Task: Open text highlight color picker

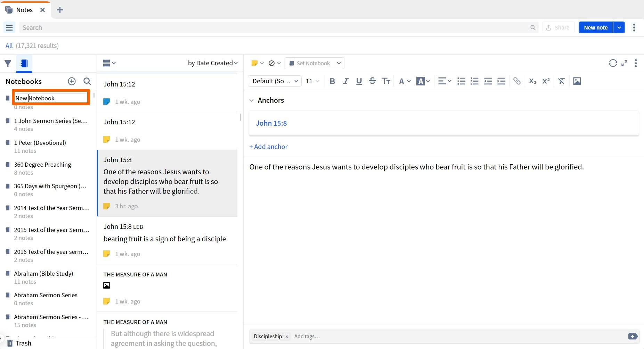Action: (x=423, y=81)
